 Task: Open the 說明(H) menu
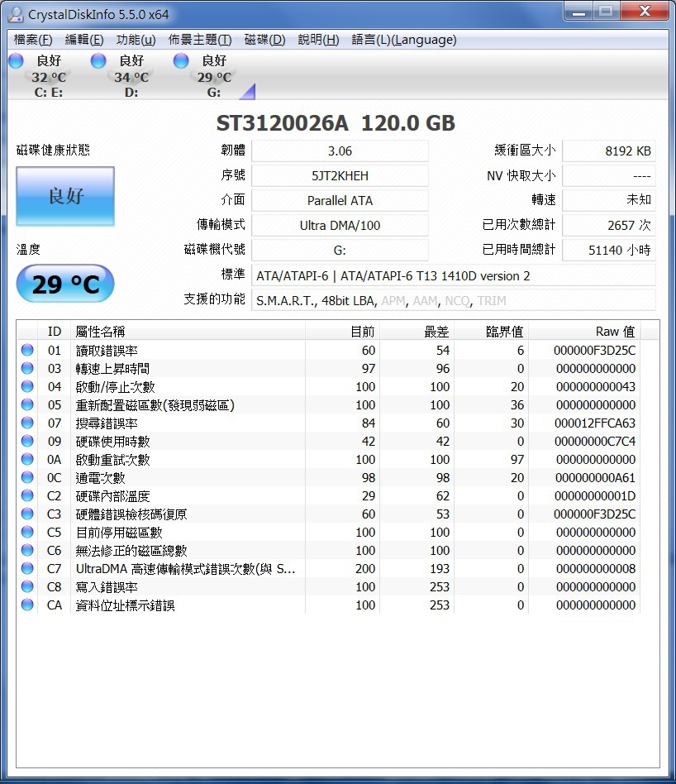click(318, 40)
